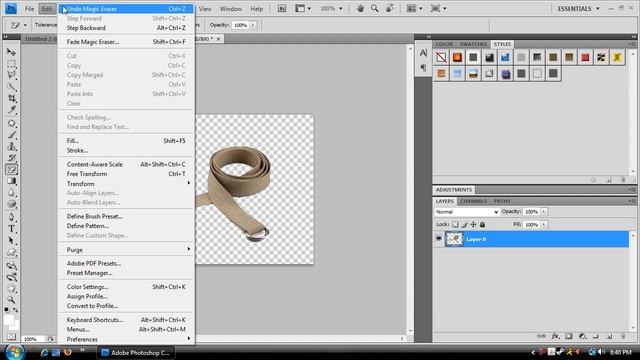Switch to Channels tab

pyautogui.click(x=473, y=201)
